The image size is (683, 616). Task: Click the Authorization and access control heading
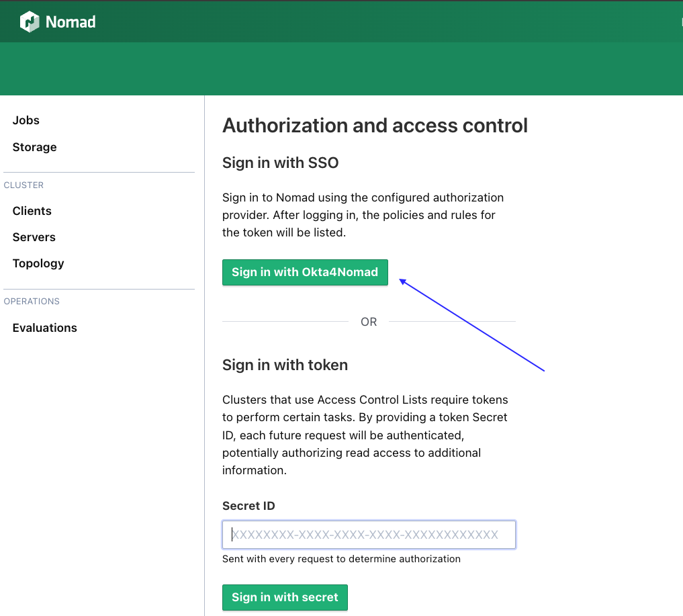tap(375, 126)
